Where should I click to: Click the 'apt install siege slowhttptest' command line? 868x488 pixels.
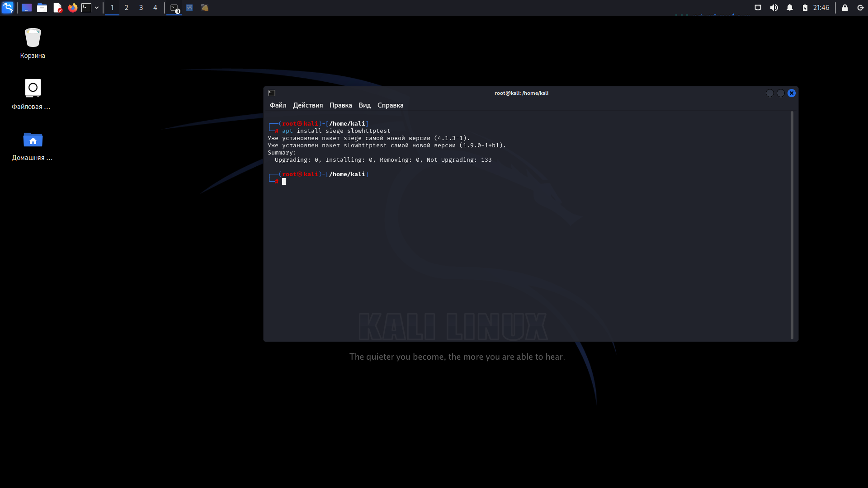pos(336,131)
